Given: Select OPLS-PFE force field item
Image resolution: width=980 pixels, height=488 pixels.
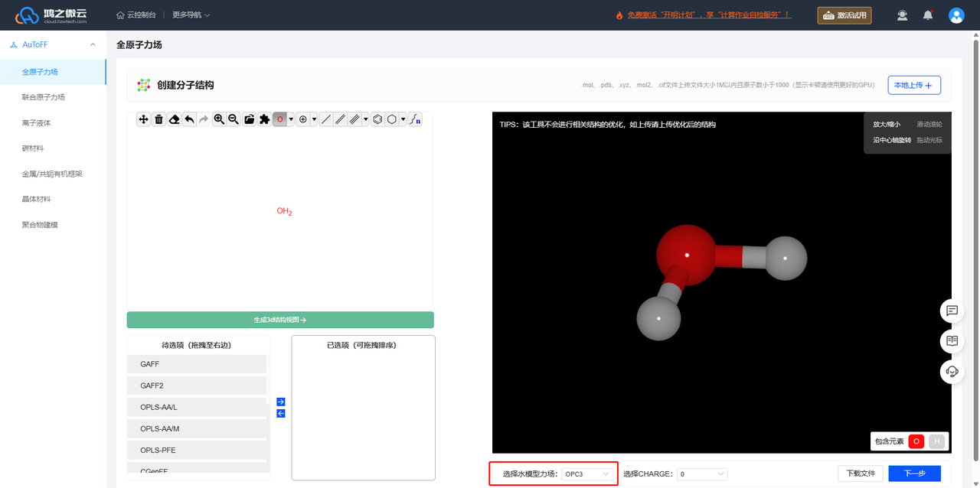Looking at the screenshot, I should pos(198,450).
